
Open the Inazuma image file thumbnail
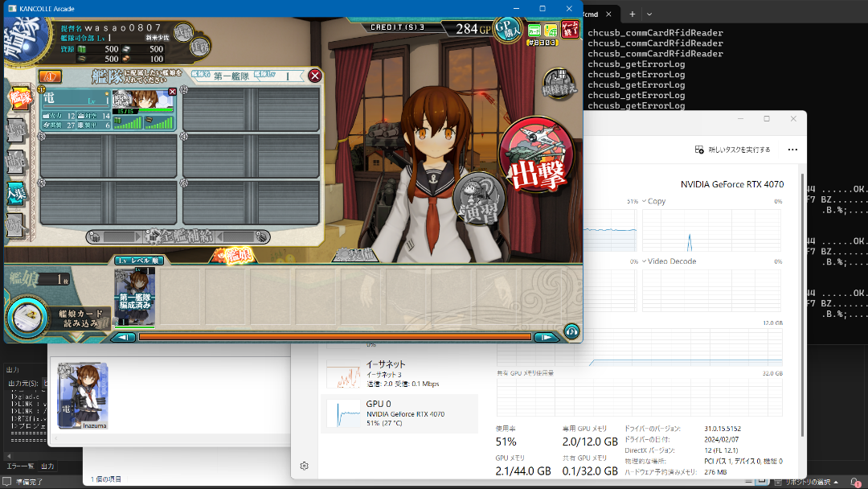(83, 395)
